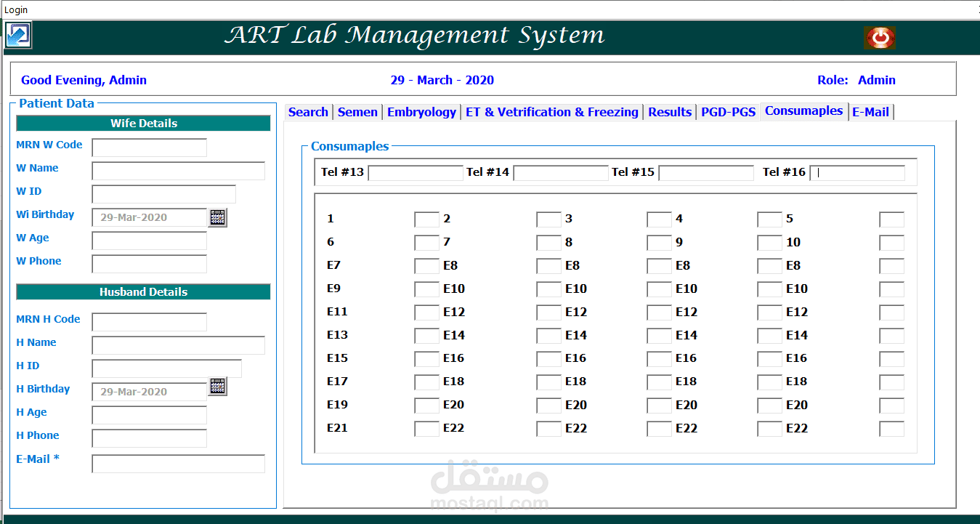The image size is (980, 524).
Task: Click the Wi Birthday date field
Action: click(x=150, y=217)
